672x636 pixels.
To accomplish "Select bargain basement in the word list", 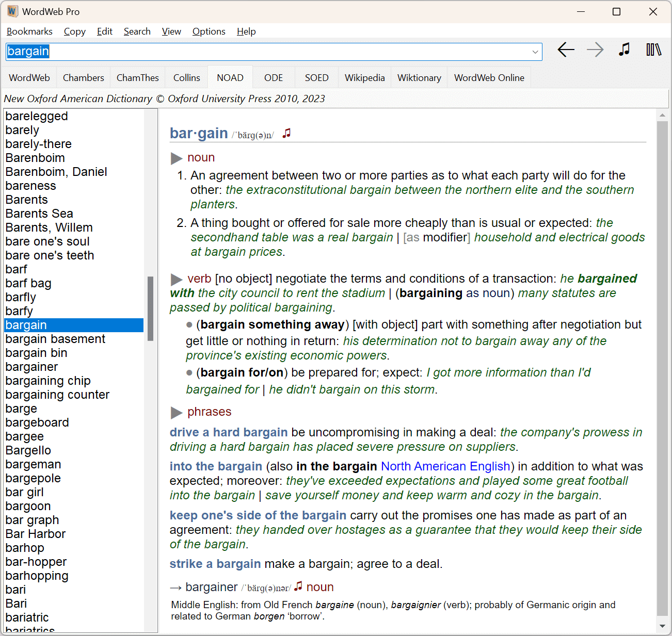I will pos(55,339).
